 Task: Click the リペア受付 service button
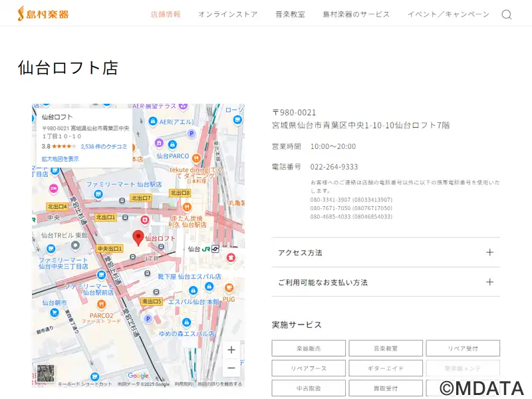[x=463, y=348]
